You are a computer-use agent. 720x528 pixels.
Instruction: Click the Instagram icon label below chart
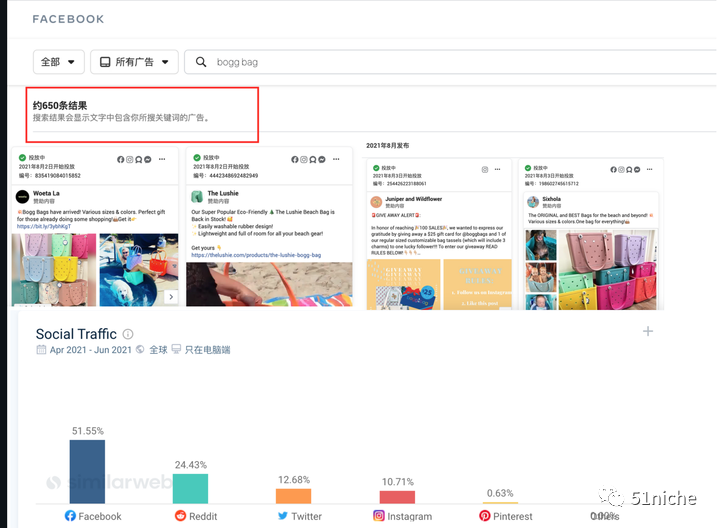380,516
